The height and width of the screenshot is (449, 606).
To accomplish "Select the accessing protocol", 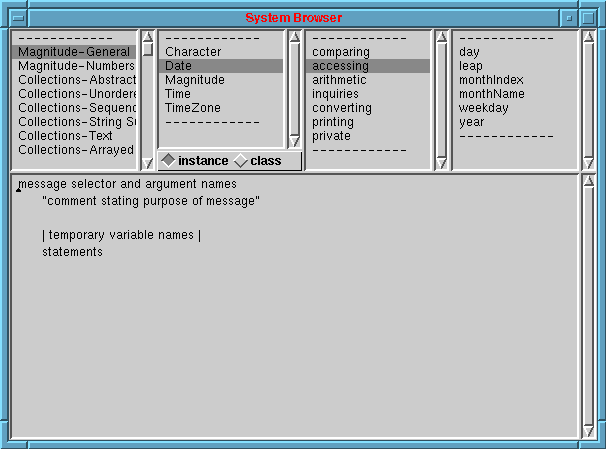I will tap(368, 66).
